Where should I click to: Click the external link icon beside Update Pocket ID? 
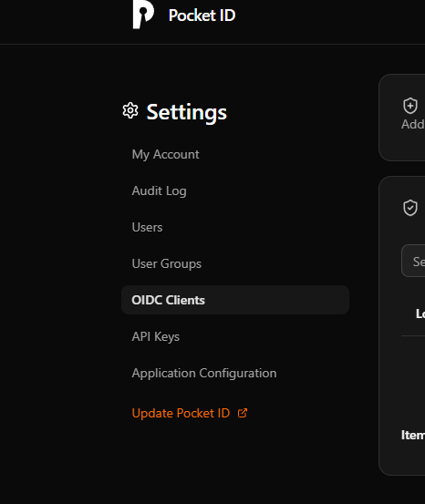(x=243, y=413)
